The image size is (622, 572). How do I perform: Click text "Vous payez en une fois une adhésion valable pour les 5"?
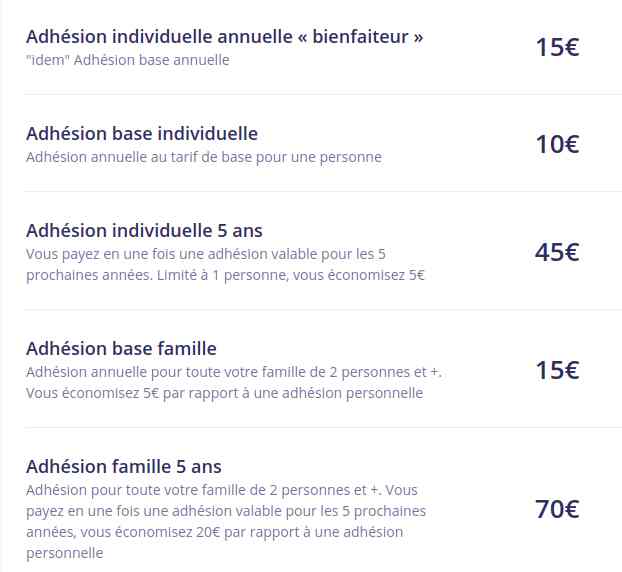pyautogui.click(x=206, y=254)
